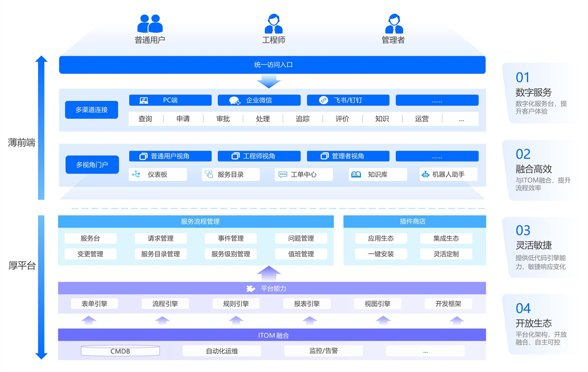Click the 报表引擎 box
This screenshot has height=372, width=588.
307,304
